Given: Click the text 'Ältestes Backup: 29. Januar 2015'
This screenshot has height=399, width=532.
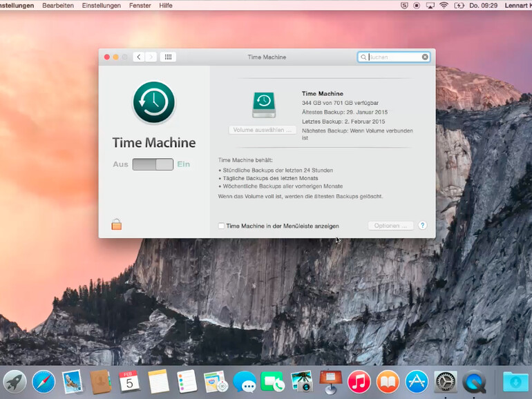Looking at the screenshot, I should (345, 112).
